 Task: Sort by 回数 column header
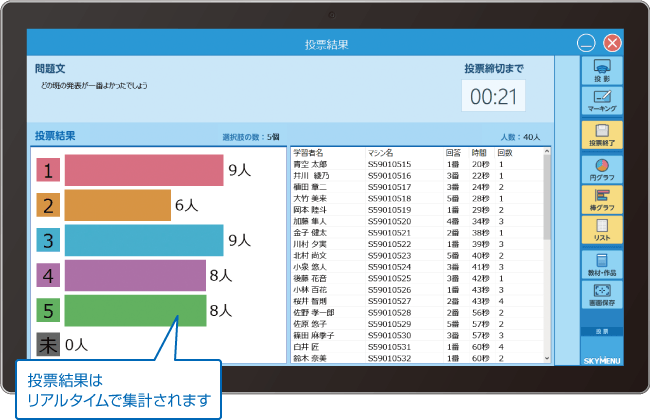pyautogui.click(x=505, y=153)
